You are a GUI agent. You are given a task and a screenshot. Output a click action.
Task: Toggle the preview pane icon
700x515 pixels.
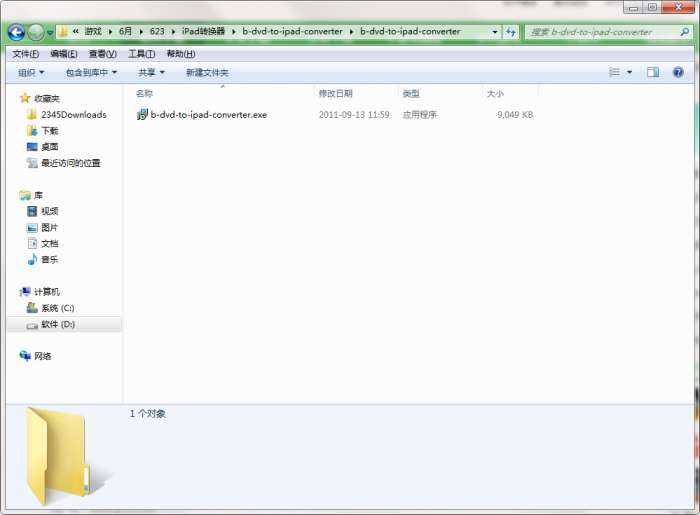coord(653,72)
